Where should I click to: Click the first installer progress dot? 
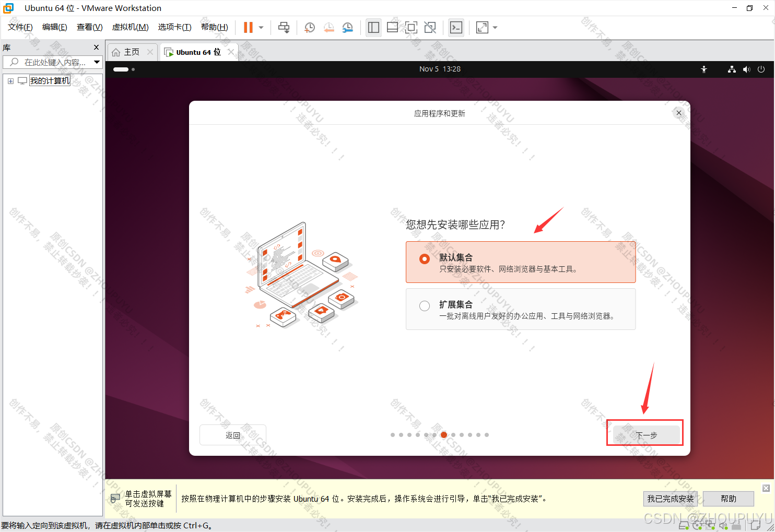coord(393,435)
